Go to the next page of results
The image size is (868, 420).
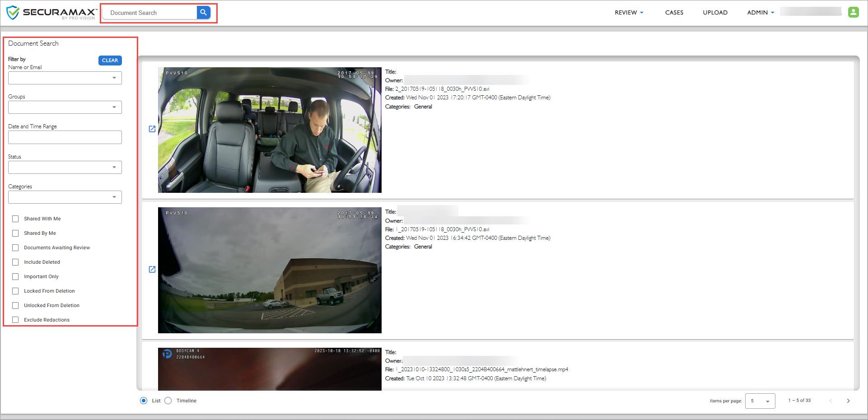pyautogui.click(x=848, y=401)
